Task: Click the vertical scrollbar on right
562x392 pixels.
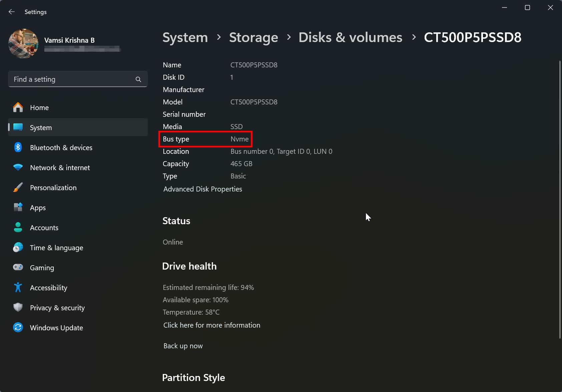Action: click(560, 200)
